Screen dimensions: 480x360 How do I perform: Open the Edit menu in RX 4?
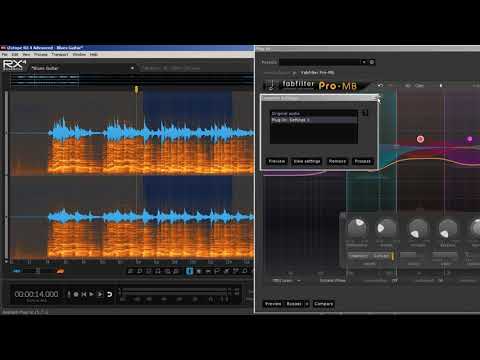tap(15, 54)
